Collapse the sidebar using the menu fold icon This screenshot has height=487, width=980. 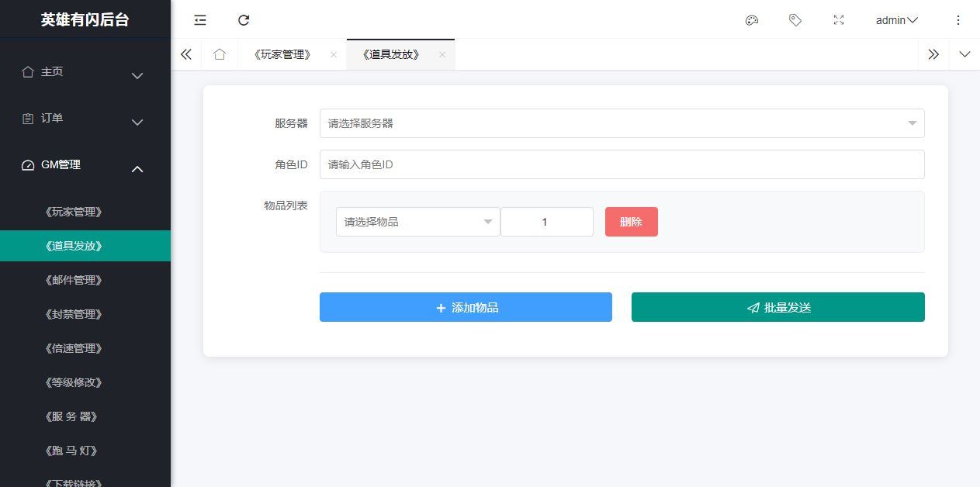pos(200,20)
